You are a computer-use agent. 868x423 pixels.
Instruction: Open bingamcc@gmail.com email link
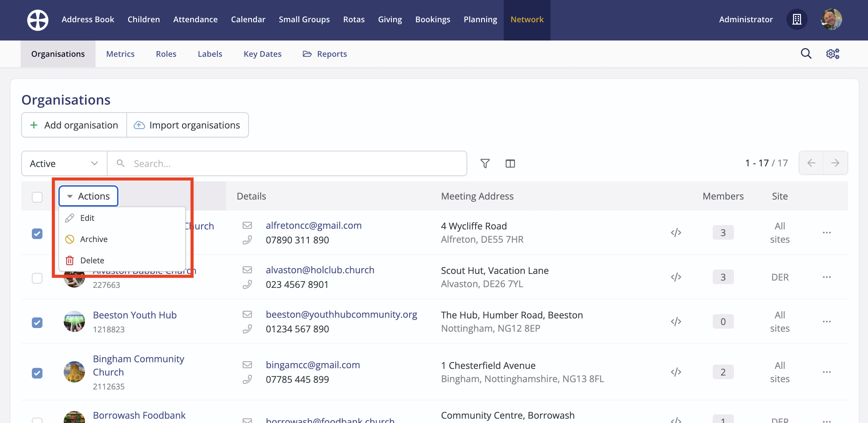(x=312, y=365)
